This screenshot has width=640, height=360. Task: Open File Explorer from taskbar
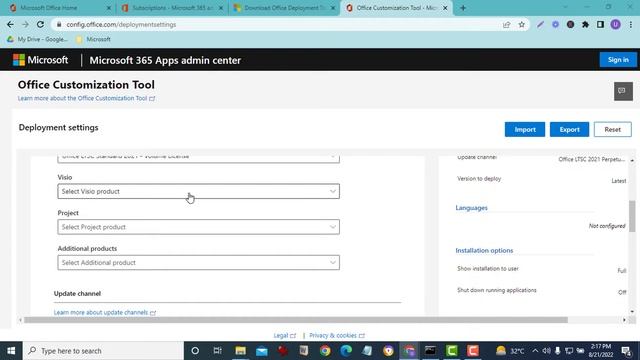tap(240, 351)
